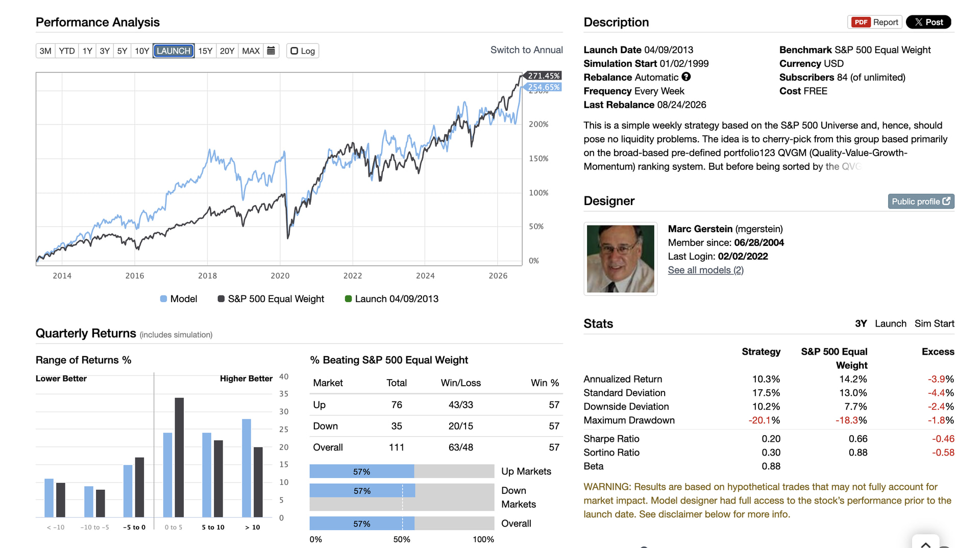Screen dimensions: 980x548
Task: Toggle the Launch 04/09/2013 legend marker
Action: 348,299
